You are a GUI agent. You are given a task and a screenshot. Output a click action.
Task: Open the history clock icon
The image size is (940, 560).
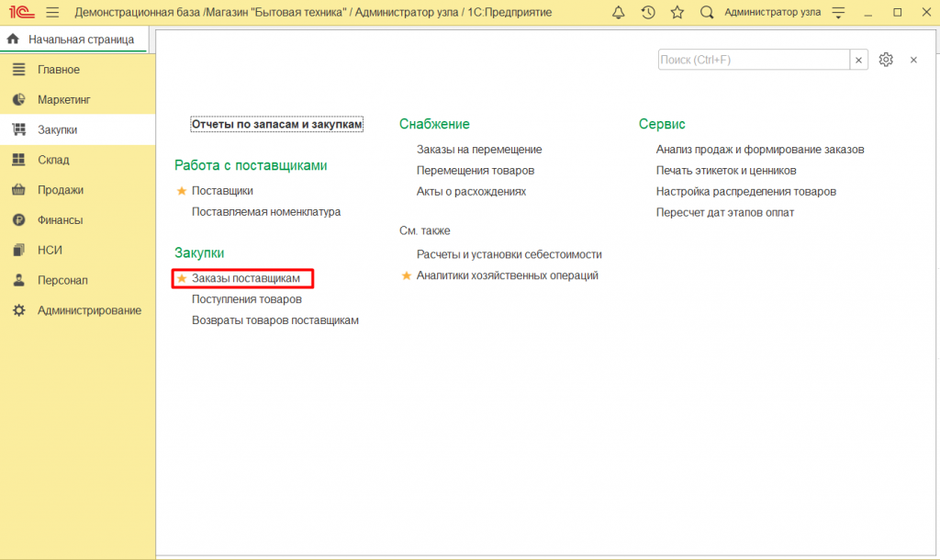(x=648, y=12)
